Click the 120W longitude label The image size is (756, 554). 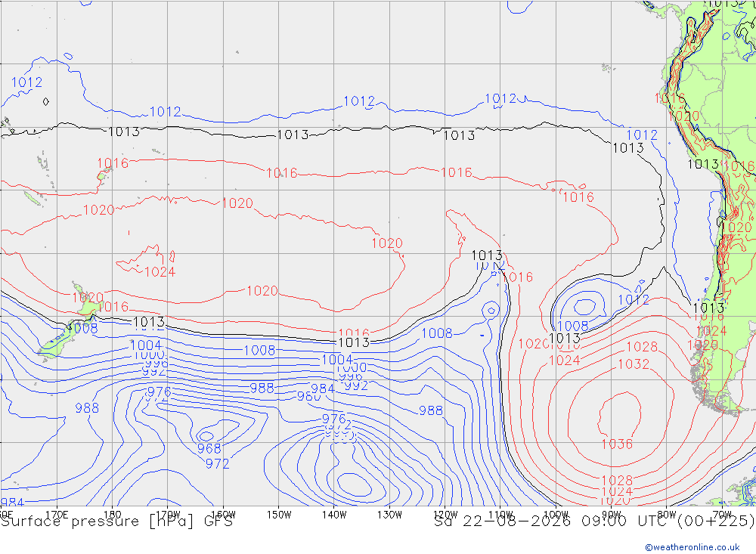[445, 515]
